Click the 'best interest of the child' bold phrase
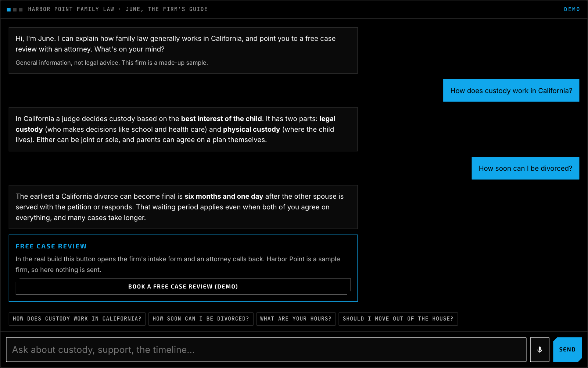This screenshot has height=368, width=588. point(221,119)
